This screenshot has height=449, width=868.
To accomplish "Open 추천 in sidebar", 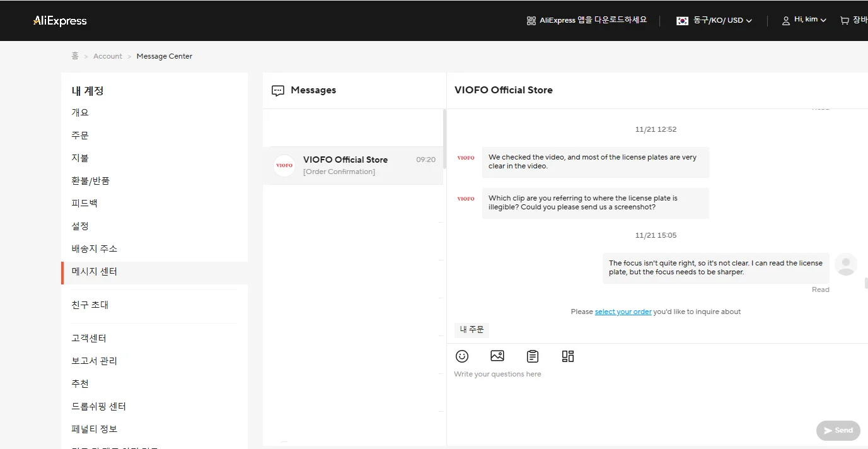I will click(x=80, y=383).
